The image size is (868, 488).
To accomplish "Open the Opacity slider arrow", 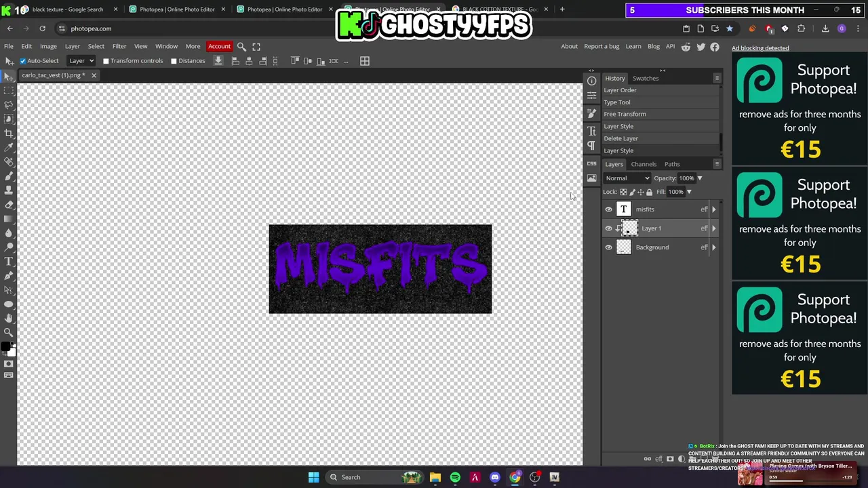I will [699, 178].
